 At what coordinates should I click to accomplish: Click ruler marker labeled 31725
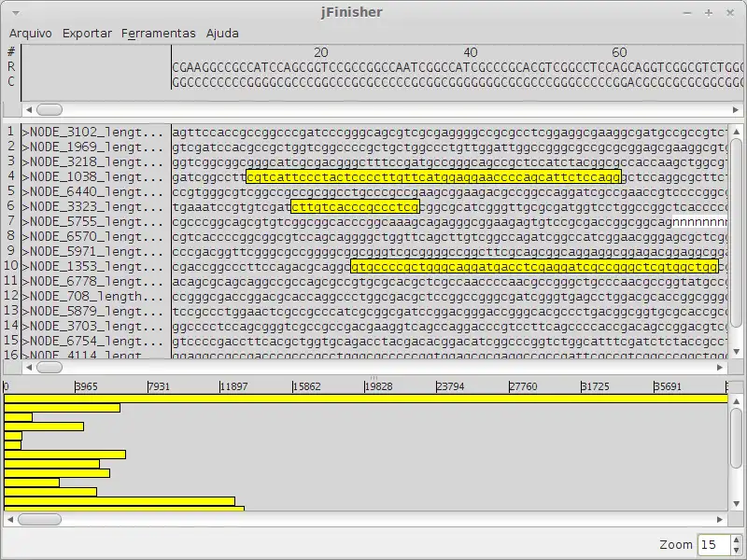click(595, 386)
